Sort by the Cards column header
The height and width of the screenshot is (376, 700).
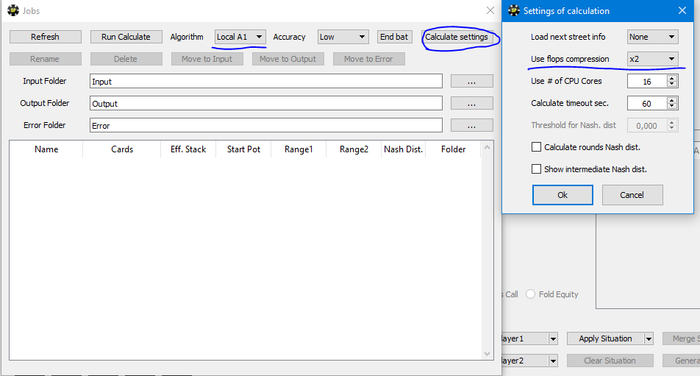click(122, 149)
